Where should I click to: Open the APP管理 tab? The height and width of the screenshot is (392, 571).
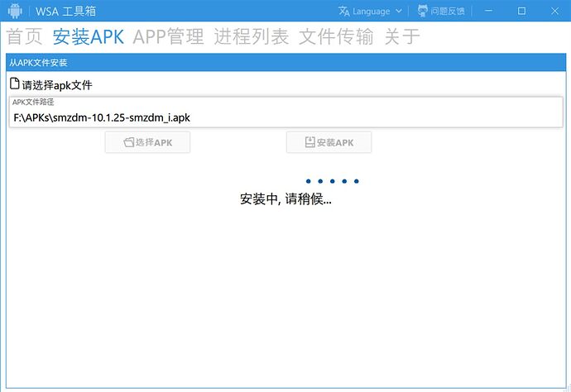pos(168,36)
